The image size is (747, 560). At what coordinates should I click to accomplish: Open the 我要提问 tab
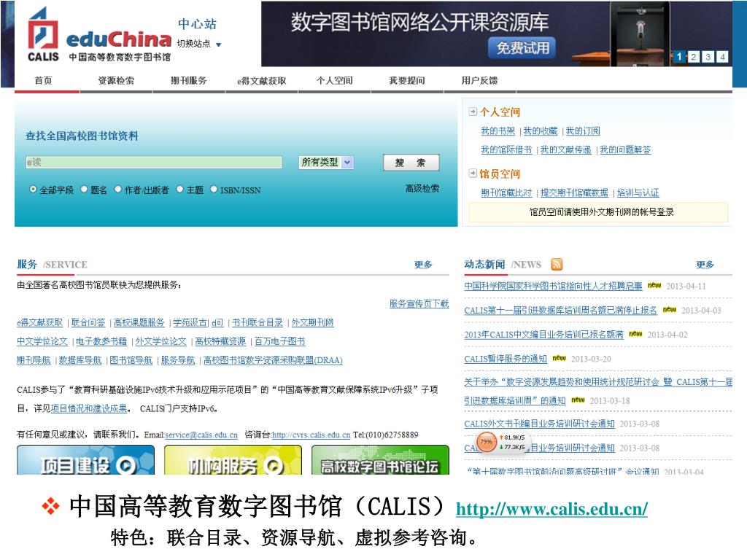click(x=407, y=80)
